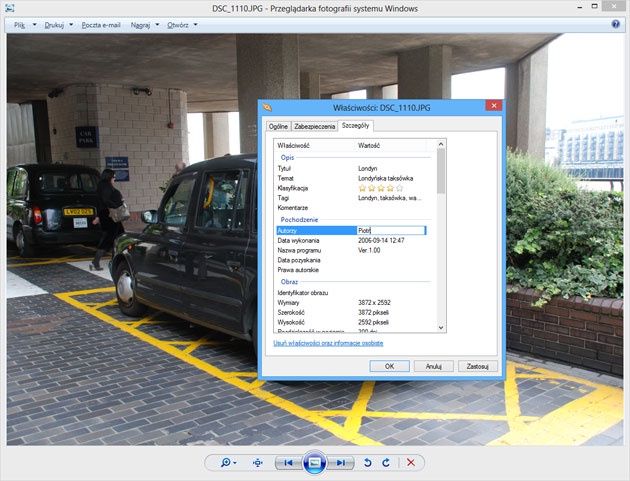Click the properties list scrollbar thumb
This screenshot has height=481, width=630.
[x=441, y=171]
